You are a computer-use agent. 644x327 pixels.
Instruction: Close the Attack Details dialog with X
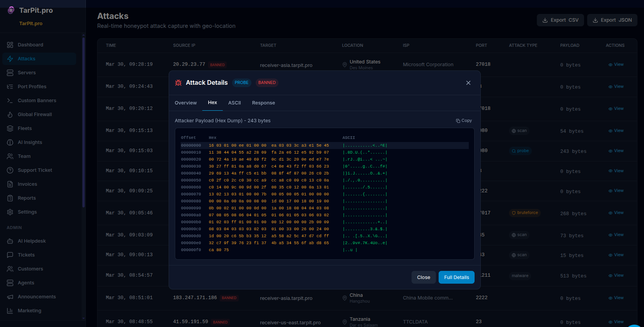[468, 83]
